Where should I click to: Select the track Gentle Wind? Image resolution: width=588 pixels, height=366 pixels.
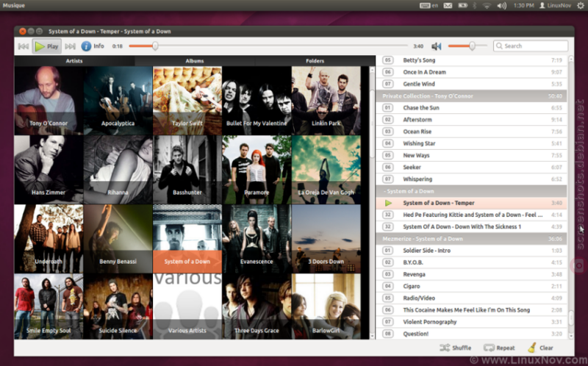pyautogui.click(x=471, y=84)
